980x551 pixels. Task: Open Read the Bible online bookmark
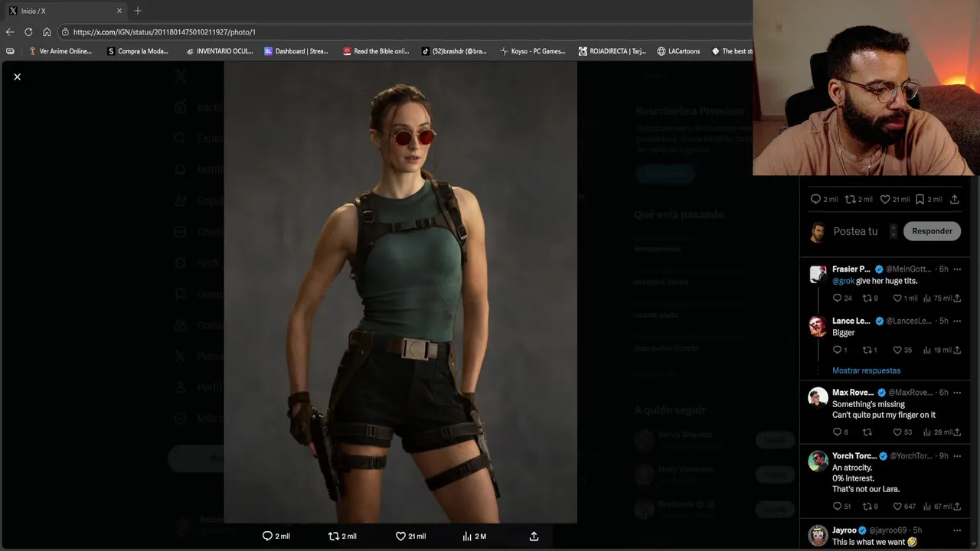pyautogui.click(x=376, y=51)
